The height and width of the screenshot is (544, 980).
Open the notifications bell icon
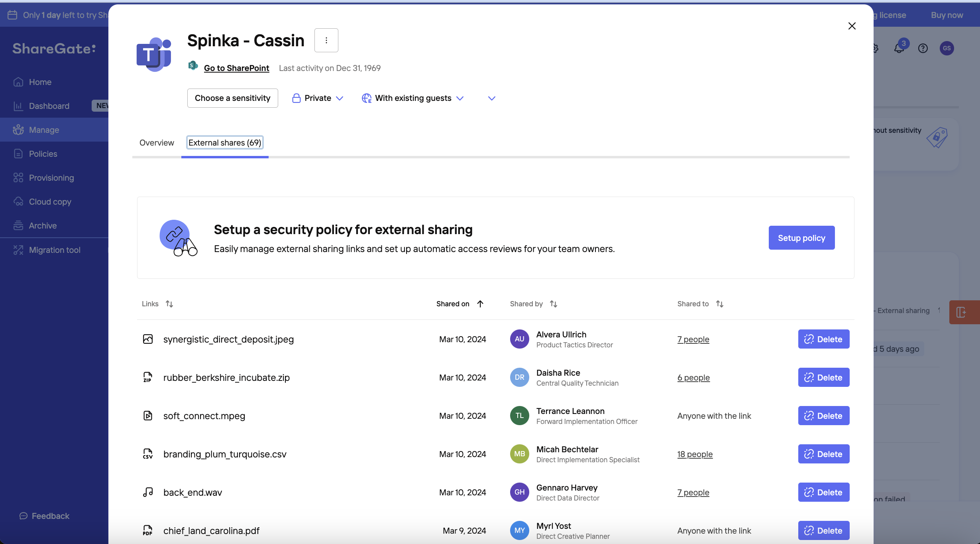click(x=899, y=48)
